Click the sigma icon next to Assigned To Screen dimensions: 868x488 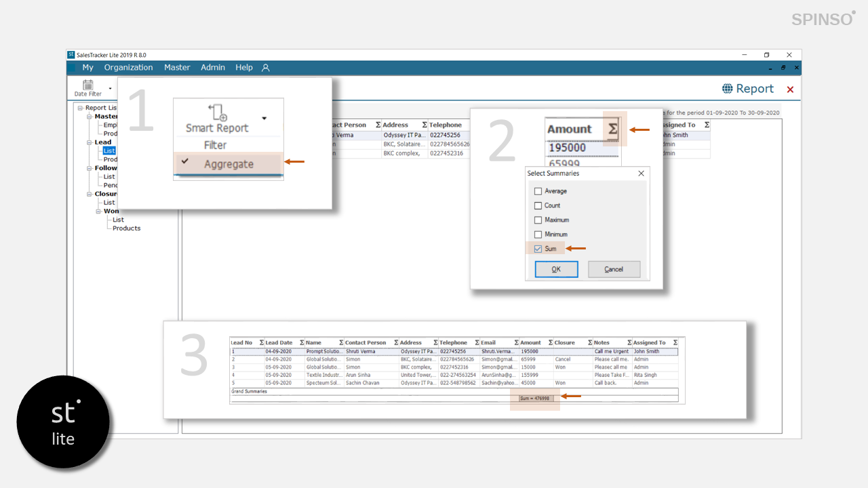(x=707, y=125)
